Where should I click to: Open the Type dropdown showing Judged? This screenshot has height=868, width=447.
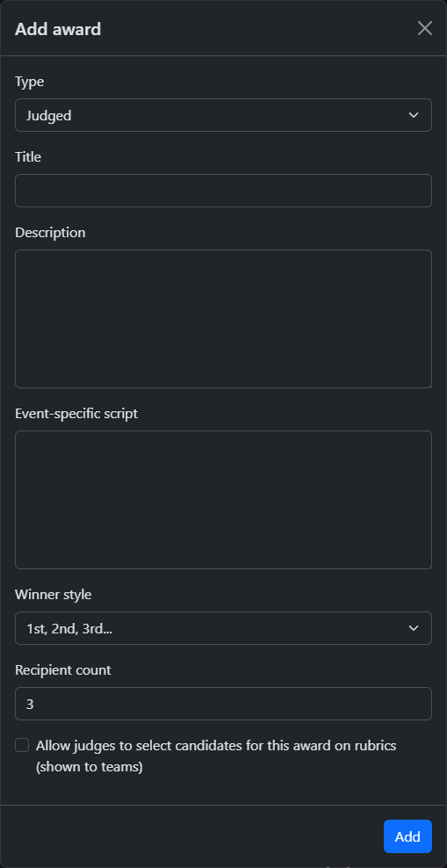point(223,115)
